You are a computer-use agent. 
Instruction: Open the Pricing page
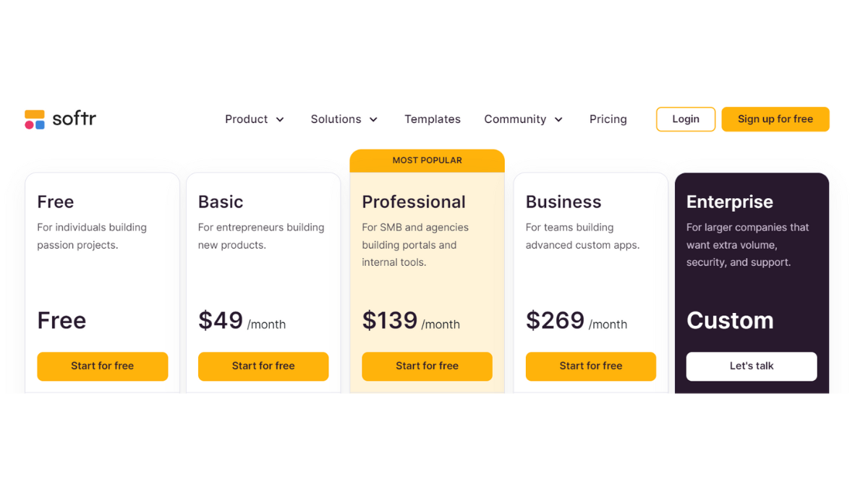pos(608,119)
